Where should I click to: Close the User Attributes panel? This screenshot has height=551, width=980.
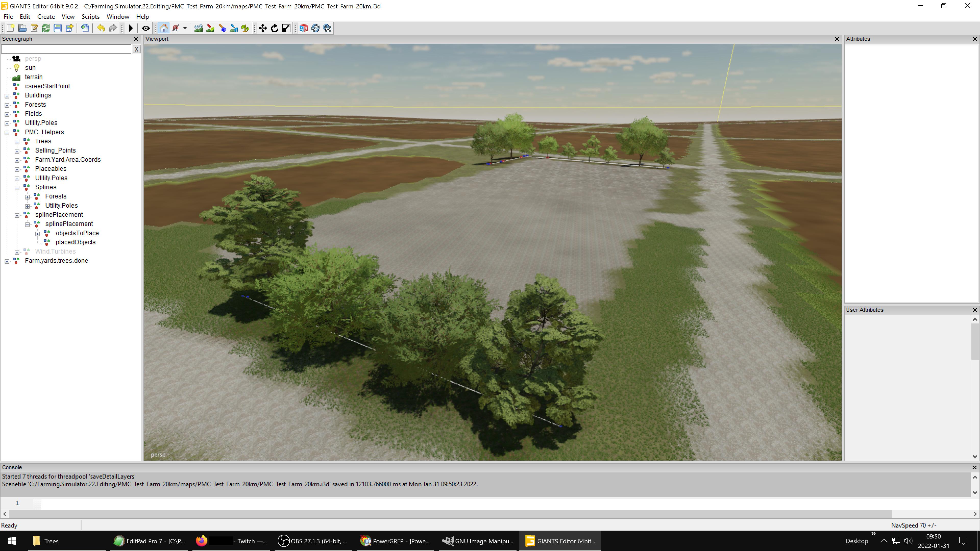(975, 310)
